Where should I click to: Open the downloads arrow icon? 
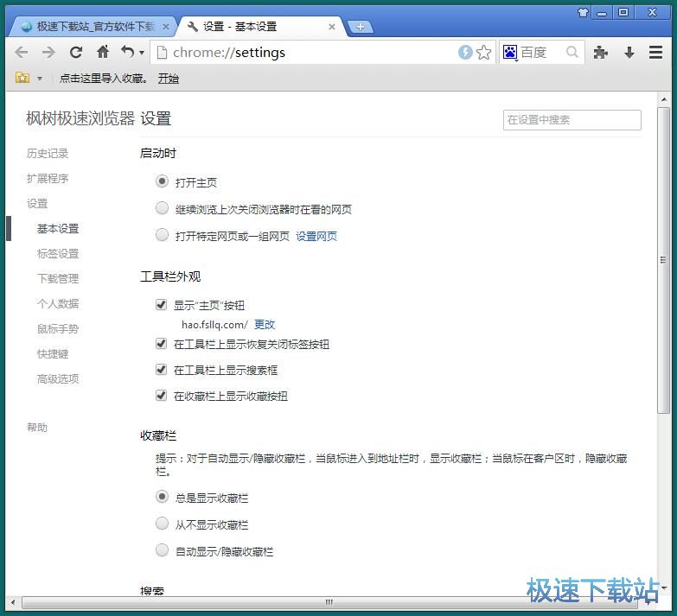click(629, 53)
